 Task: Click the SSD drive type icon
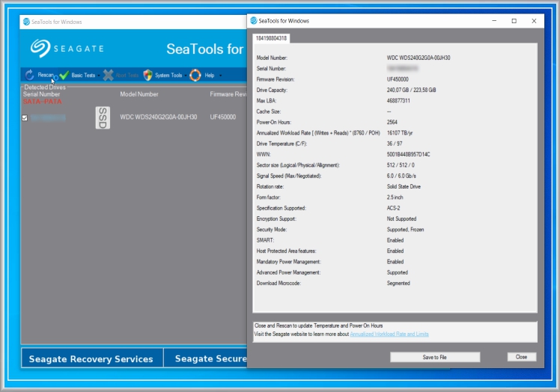pyautogui.click(x=103, y=117)
